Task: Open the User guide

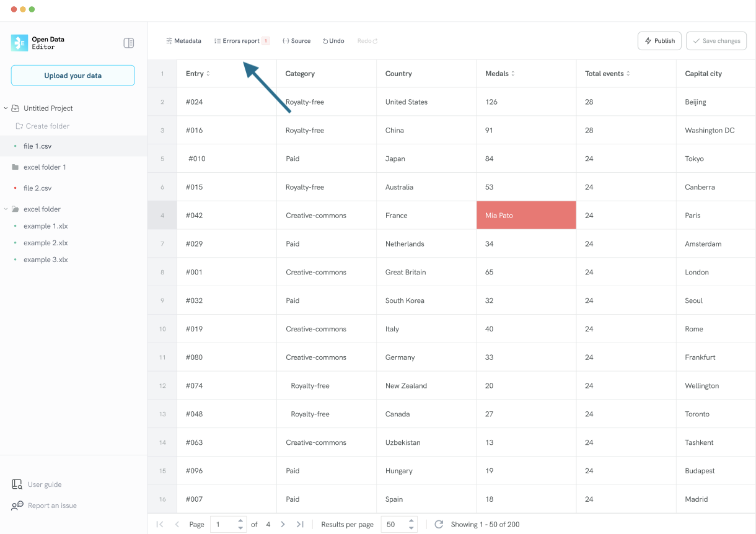Action: click(x=45, y=484)
